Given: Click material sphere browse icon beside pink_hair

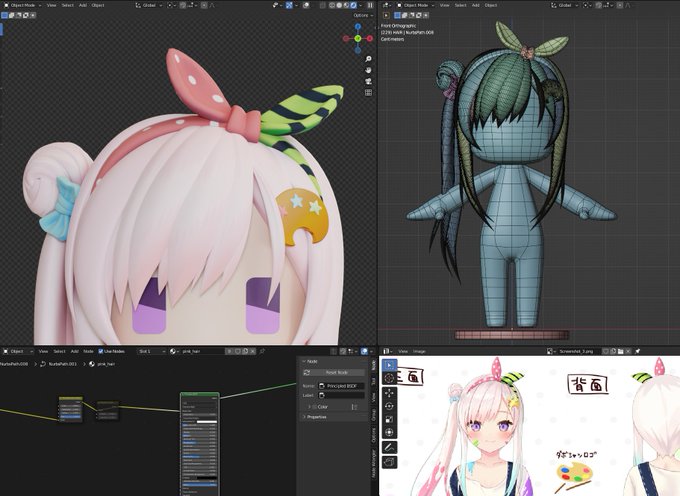Looking at the screenshot, I should click(x=173, y=351).
